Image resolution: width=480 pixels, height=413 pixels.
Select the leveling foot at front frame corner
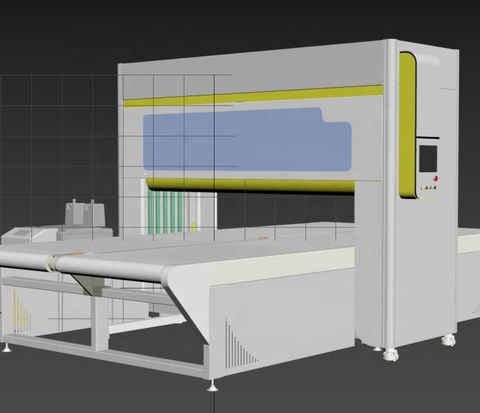coord(212,385)
